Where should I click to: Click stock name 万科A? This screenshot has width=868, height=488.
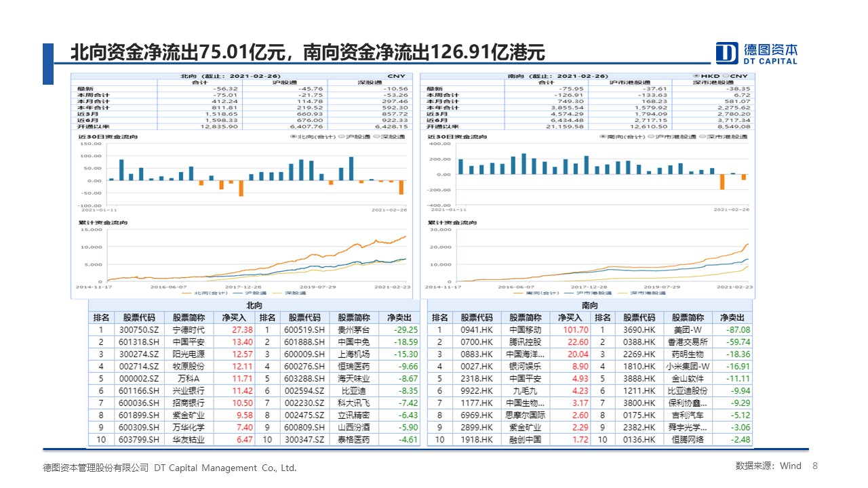point(189,379)
